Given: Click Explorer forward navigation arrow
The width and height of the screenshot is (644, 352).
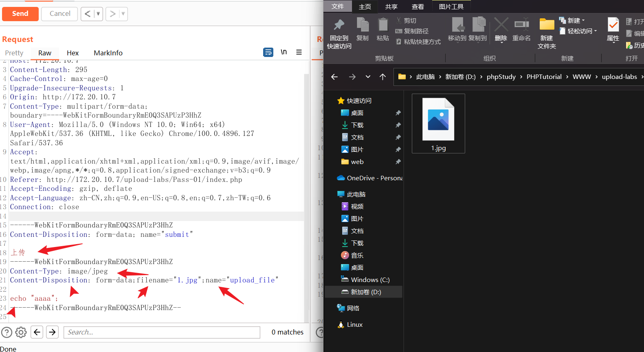Looking at the screenshot, I should [x=352, y=77].
